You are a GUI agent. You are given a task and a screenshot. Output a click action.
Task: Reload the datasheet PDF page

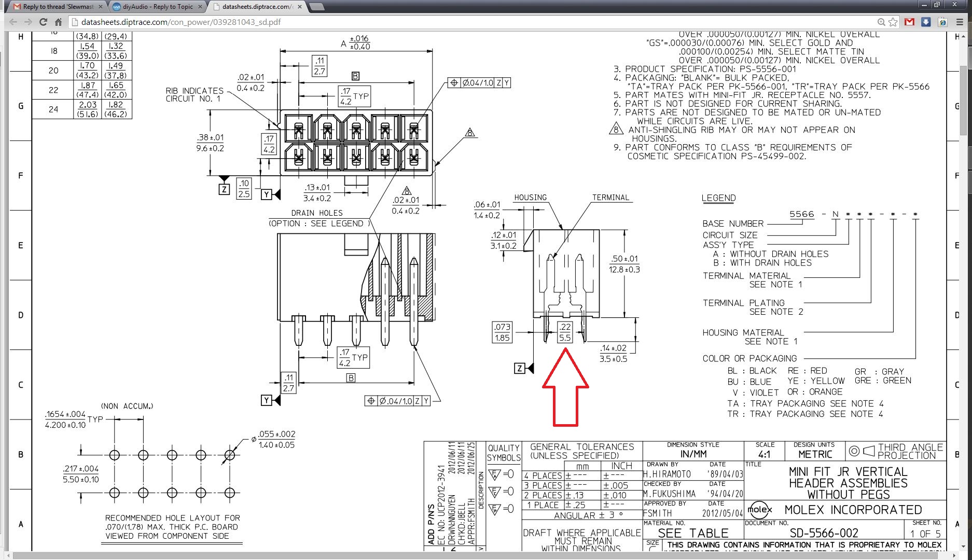(44, 22)
